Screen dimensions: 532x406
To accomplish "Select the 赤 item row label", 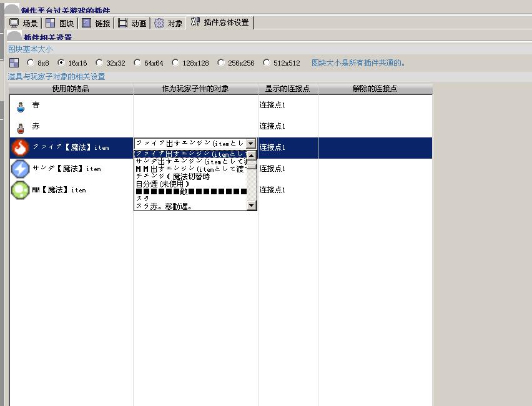I will (36, 126).
